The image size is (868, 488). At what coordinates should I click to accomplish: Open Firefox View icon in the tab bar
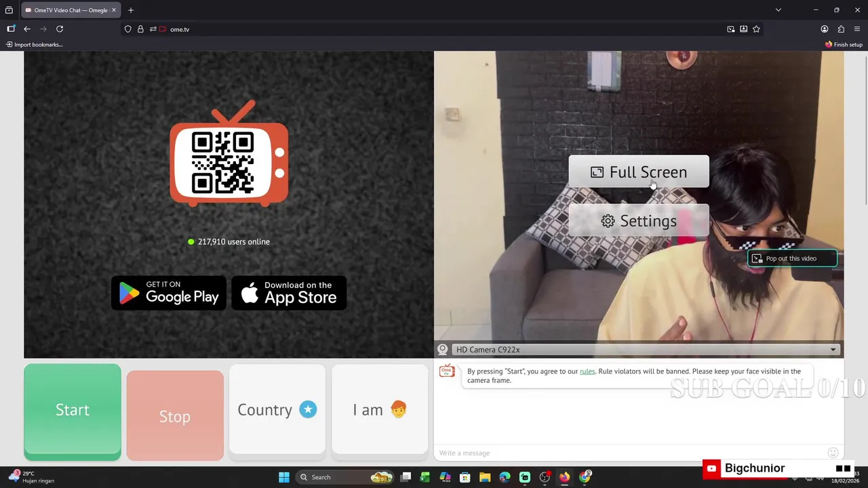9,10
